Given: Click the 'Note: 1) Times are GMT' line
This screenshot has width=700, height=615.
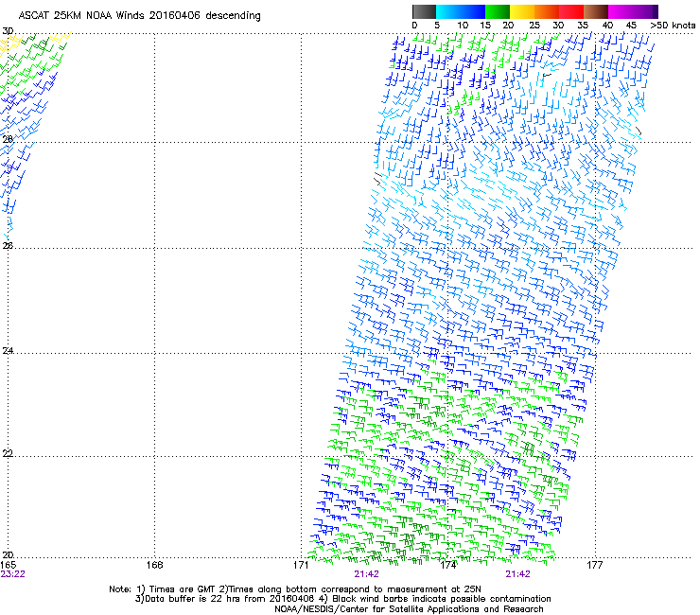Looking at the screenshot, I should (x=295, y=589).
